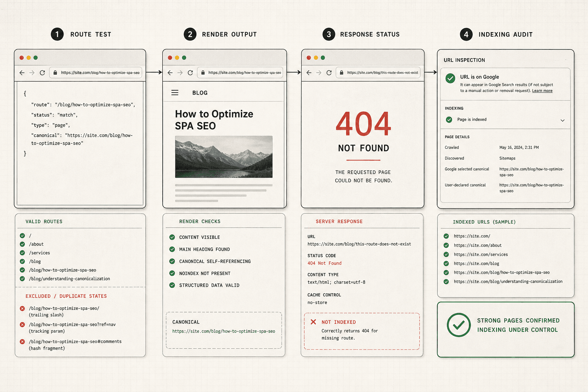The width and height of the screenshot is (588, 392).
Task: Click User-declared canonical URL value
Action: 531,188
